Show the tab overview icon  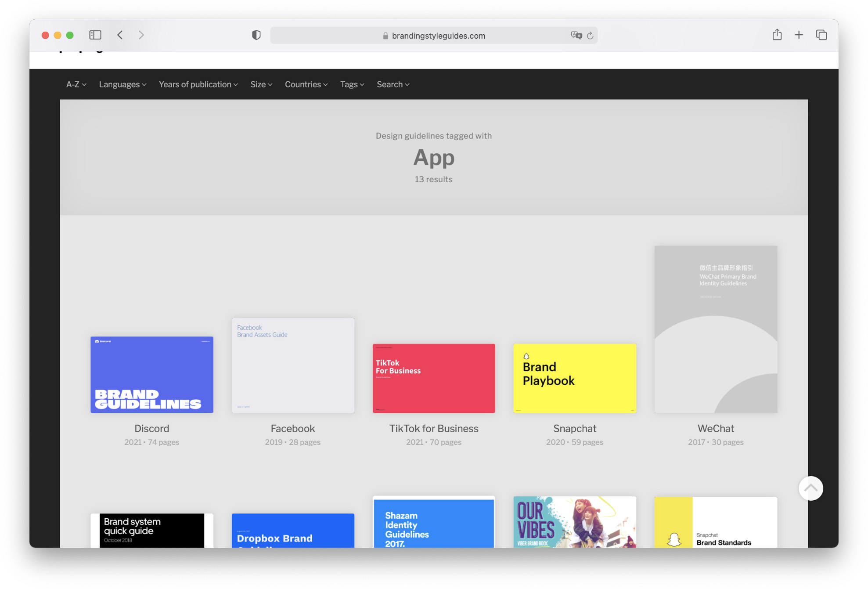click(821, 35)
